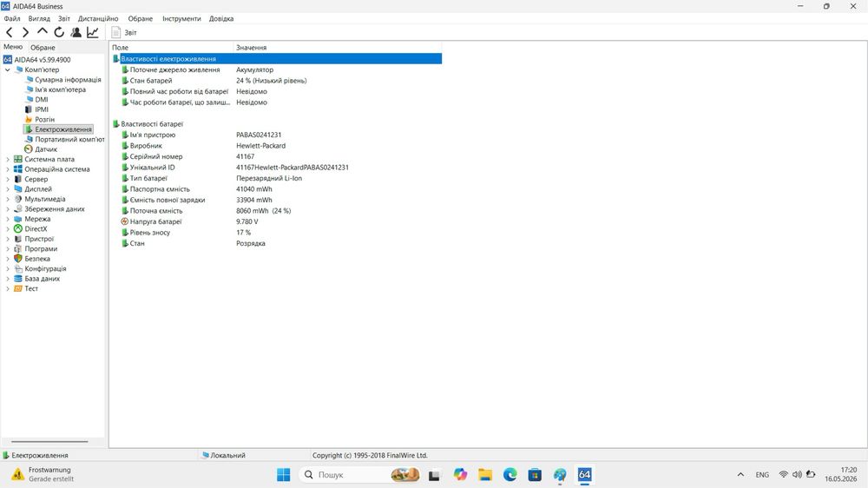This screenshot has height=488, width=868.
Task: Click the Тест tree icon
Action: point(17,288)
